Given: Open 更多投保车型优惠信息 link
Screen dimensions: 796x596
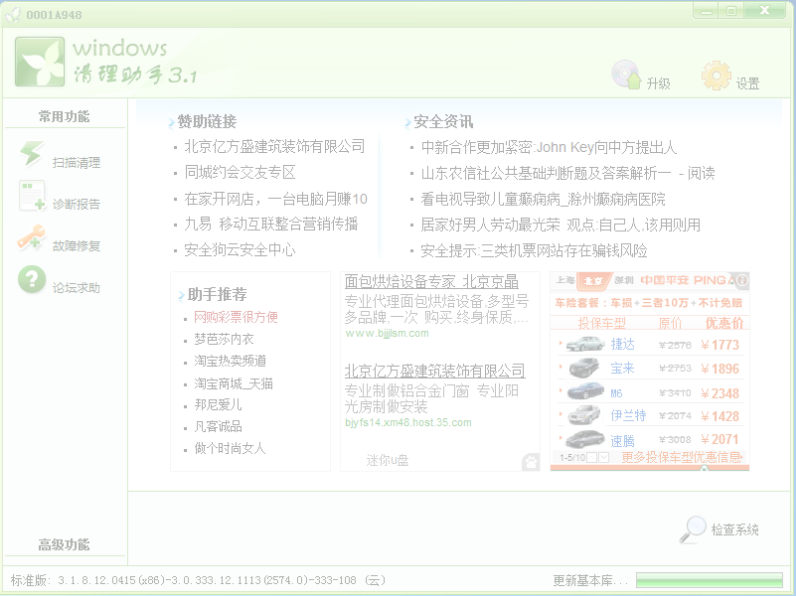Looking at the screenshot, I should point(682,457).
